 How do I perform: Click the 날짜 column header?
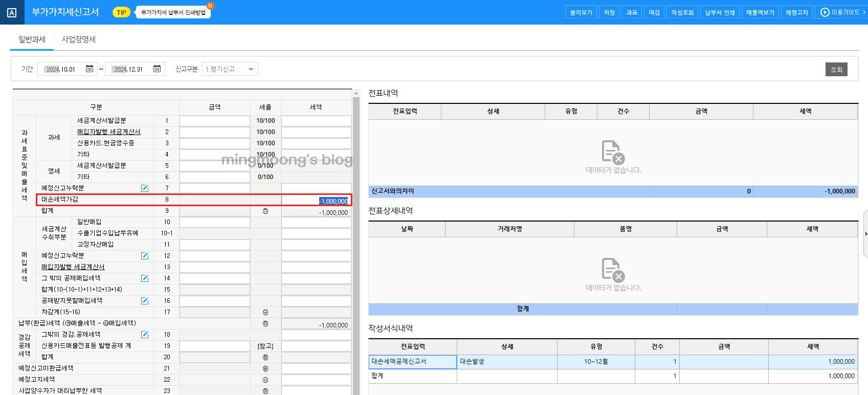[x=407, y=229]
